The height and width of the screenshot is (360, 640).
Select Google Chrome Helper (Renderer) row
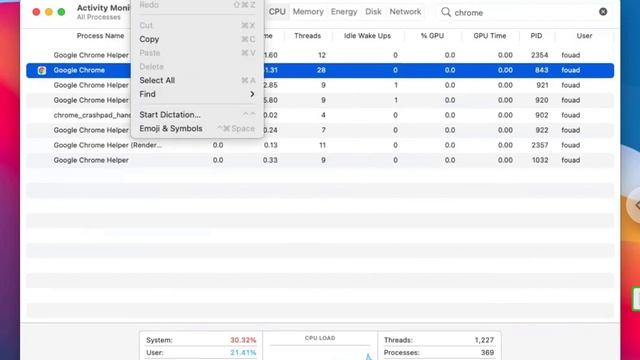tap(320, 145)
